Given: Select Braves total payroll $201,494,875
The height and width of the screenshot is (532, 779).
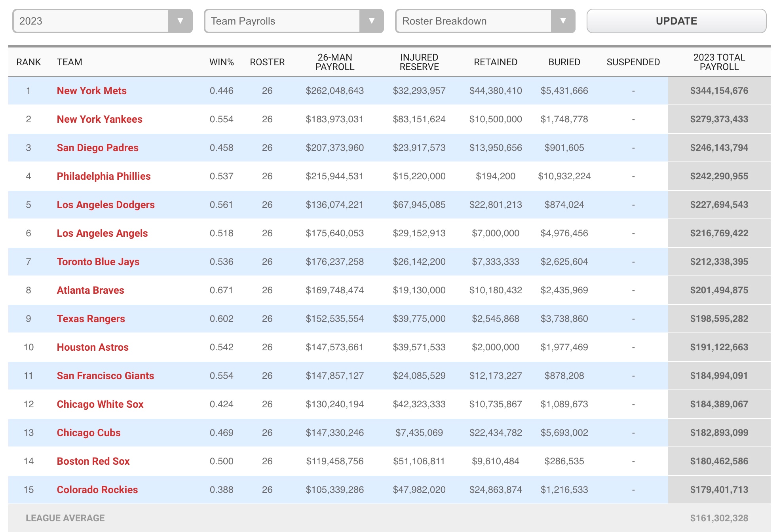Looking at the screenshot, I should click(719, 290).
